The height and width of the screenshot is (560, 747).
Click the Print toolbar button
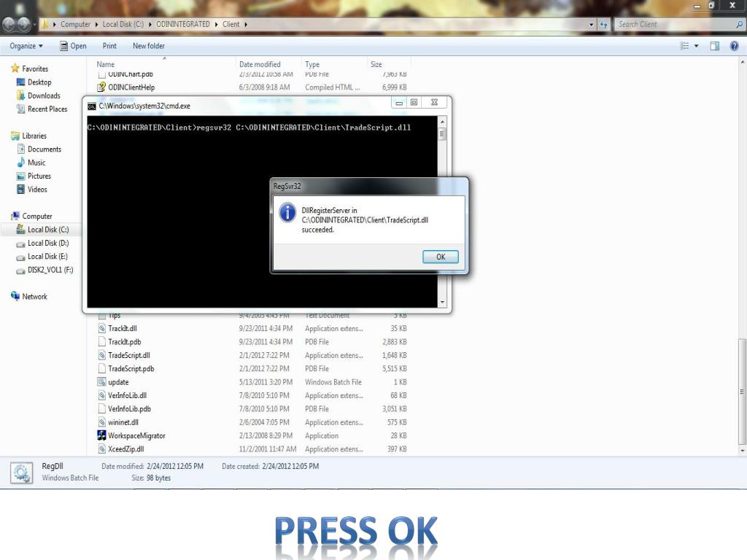click(x=109, y=46)
